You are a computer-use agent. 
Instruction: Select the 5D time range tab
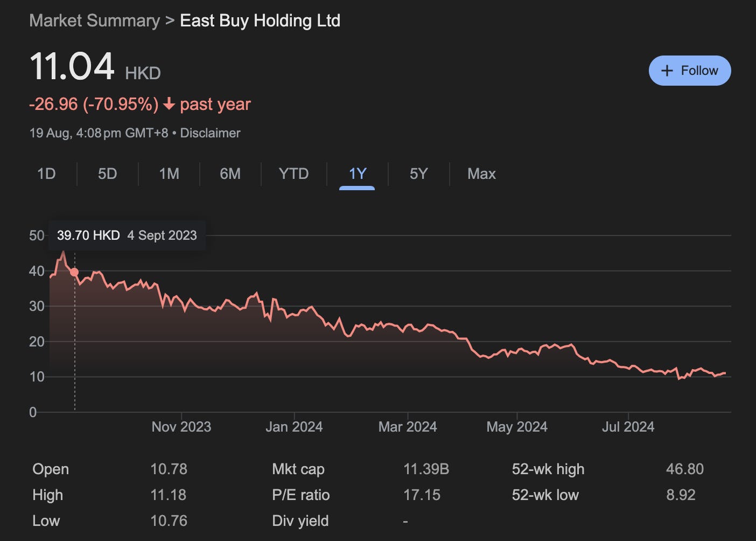tap(107, 174)
